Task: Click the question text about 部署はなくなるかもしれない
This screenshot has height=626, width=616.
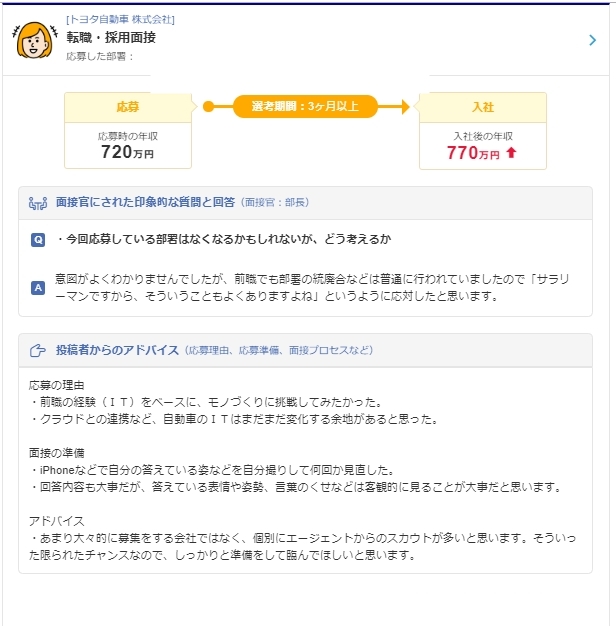Action: [224, 240]
